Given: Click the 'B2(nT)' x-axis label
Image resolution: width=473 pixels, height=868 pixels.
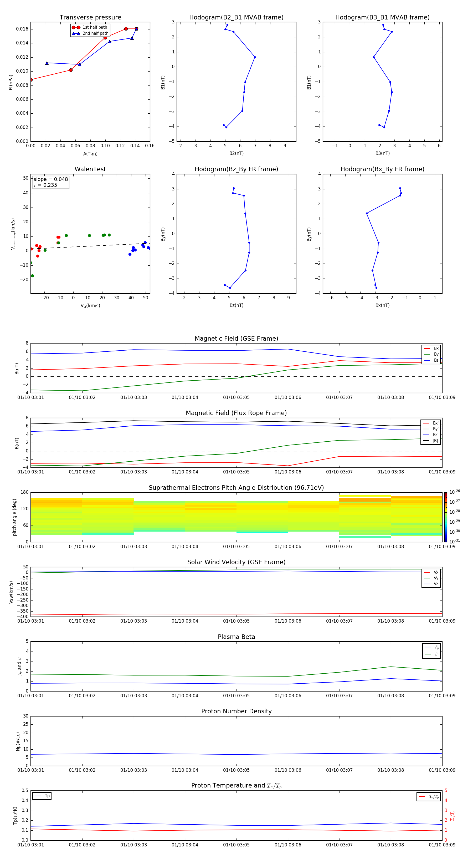Looking at the screenshot, I should click(236, 153).
